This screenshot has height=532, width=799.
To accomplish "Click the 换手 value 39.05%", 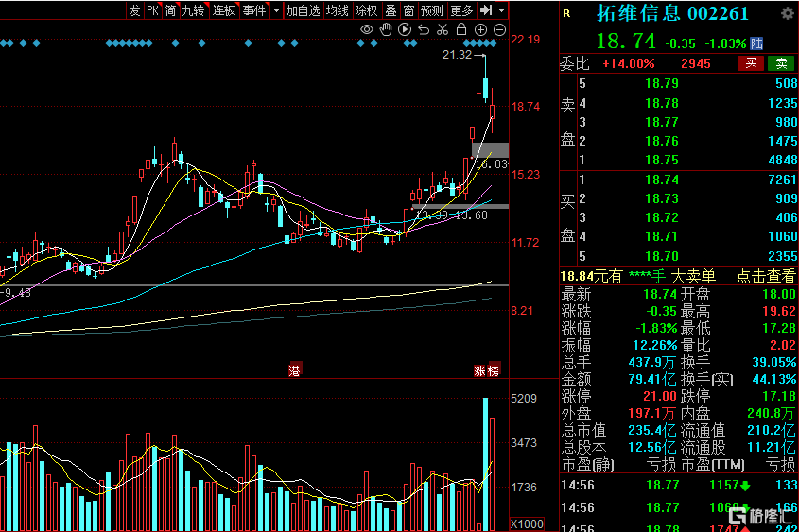I will [774, 363].
